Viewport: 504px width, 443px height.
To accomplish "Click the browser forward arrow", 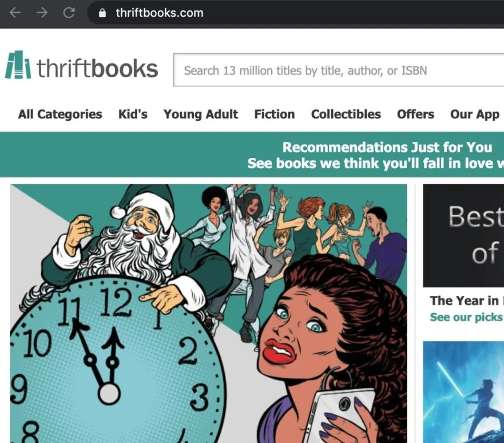I will (x=42, y=13).
